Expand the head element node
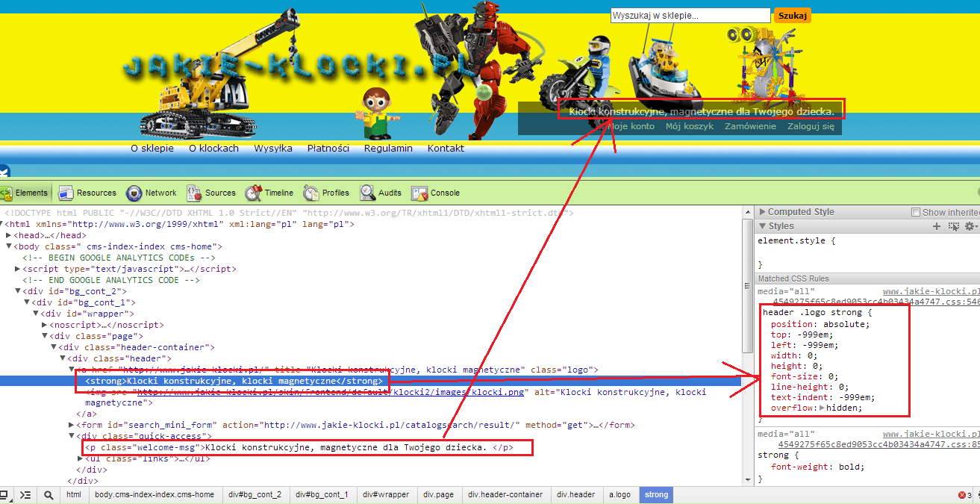The width and height of the screenshot is (980, 504). click(x=9, y=235)
